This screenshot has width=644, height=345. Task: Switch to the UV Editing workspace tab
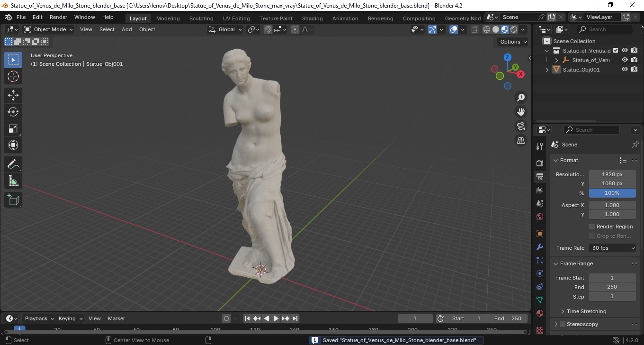(x=236, y=18)
